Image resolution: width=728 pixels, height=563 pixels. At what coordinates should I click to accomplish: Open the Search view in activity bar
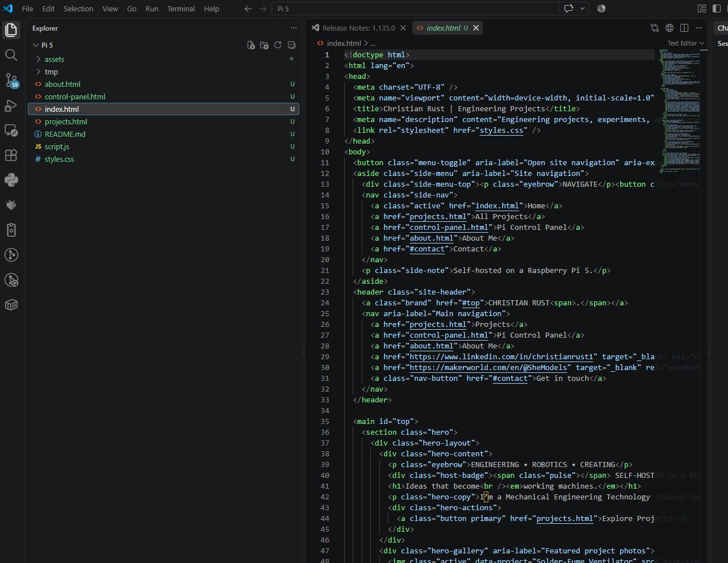click(11, 55)
